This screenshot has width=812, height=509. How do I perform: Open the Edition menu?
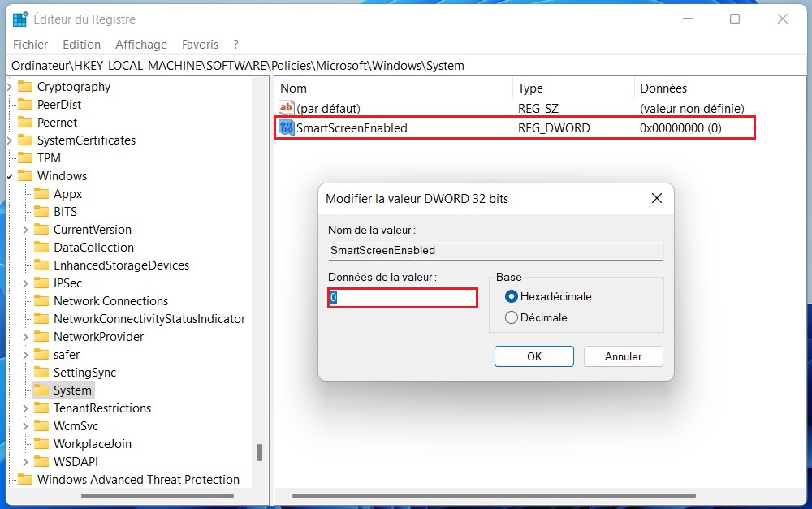(x=82, y=45)
